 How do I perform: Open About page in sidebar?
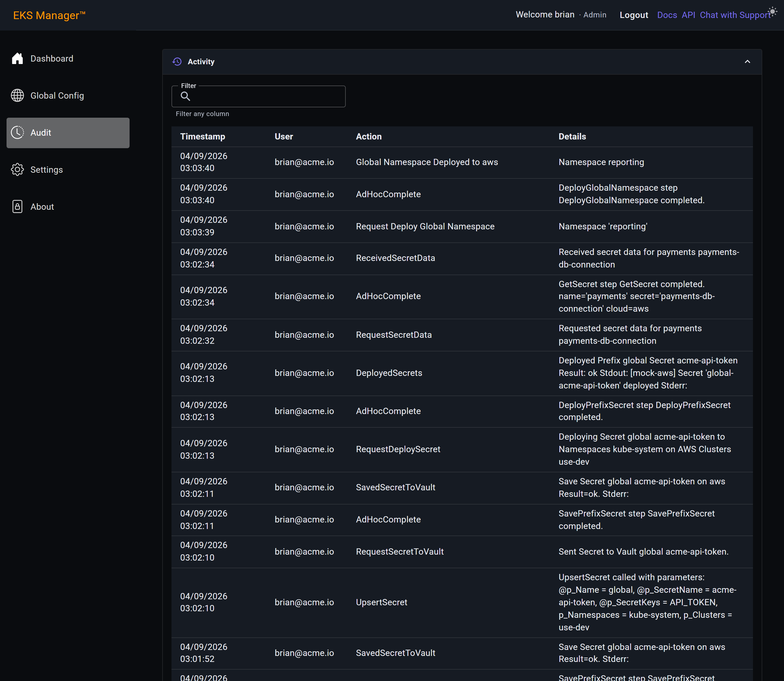tap(68, 207)
